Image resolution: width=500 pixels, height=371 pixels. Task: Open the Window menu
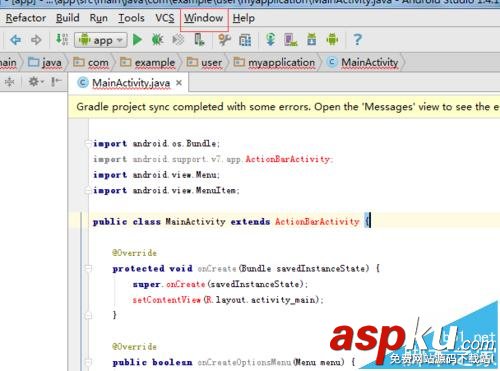(204, 18)
